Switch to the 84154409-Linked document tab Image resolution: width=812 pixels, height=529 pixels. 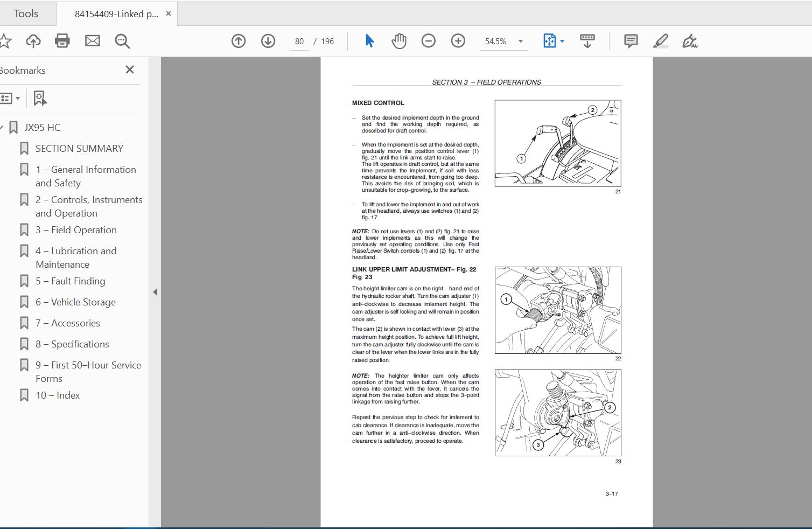pos(116,14)
